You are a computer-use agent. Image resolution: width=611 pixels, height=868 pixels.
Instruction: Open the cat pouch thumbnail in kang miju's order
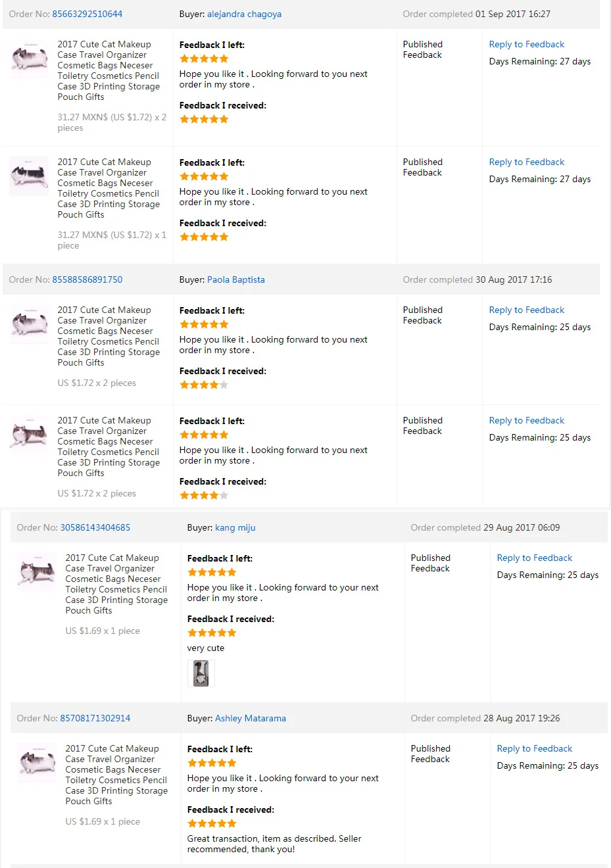tap(37, 571)
